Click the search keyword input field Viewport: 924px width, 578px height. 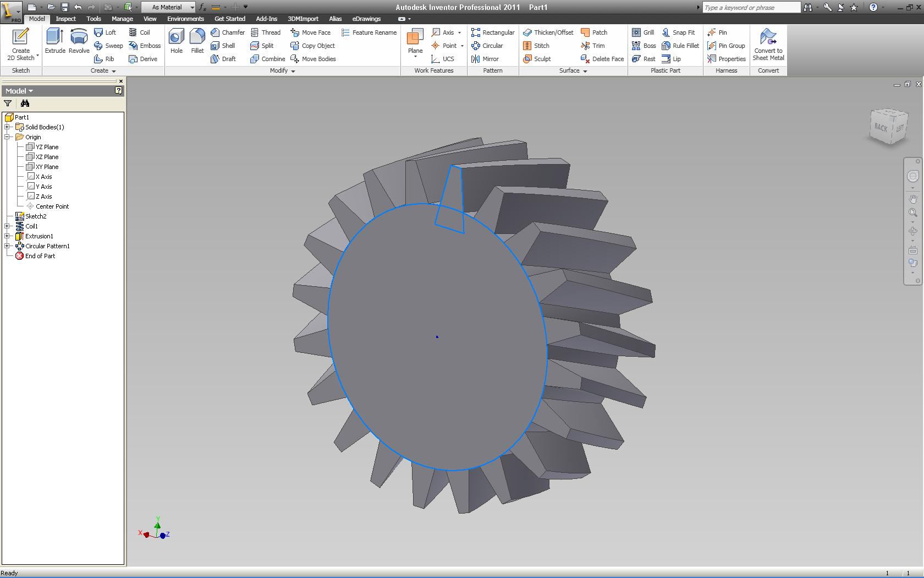click(x=751, y=7)
